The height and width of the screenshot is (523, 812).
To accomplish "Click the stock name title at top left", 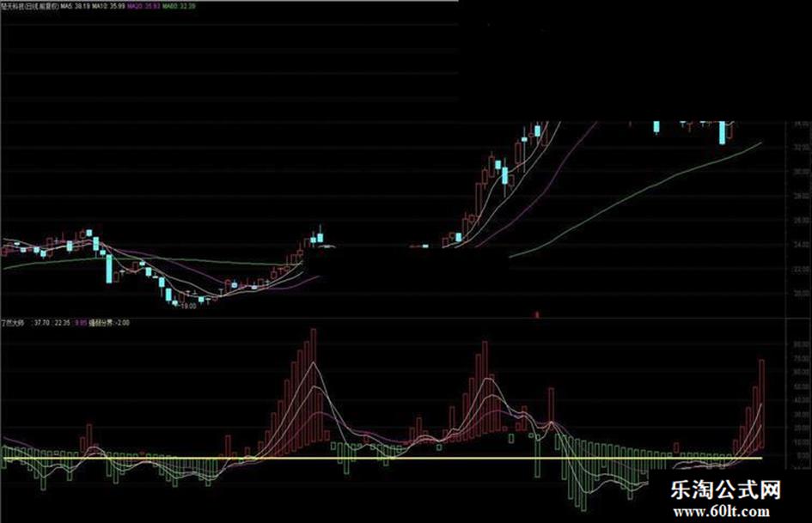I will point(30,6).
